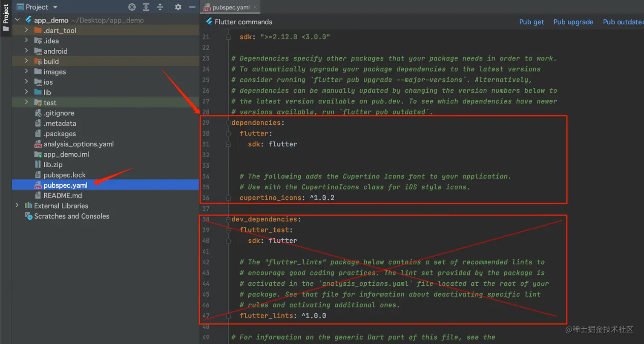Image resolution: width=644 pixels, height=344 pixels.
Task: Click the Expand All icon in Project panel
Action: click(146, 7)
